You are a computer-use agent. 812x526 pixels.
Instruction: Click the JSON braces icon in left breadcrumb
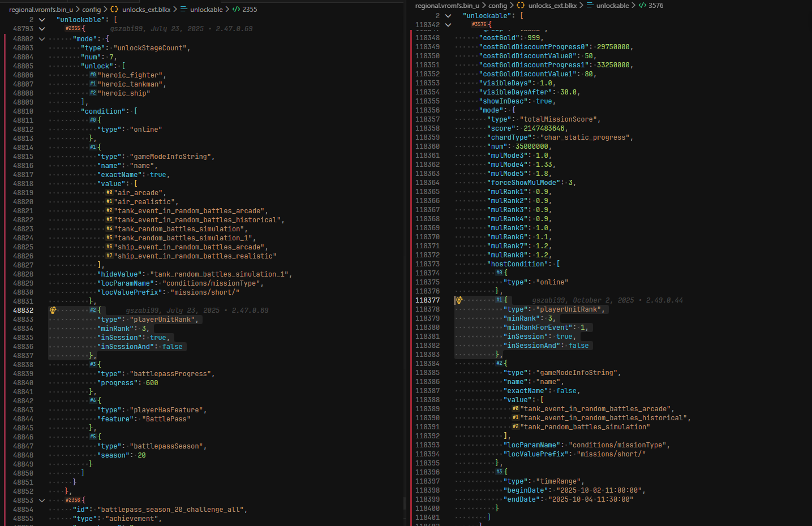point(114,10)
